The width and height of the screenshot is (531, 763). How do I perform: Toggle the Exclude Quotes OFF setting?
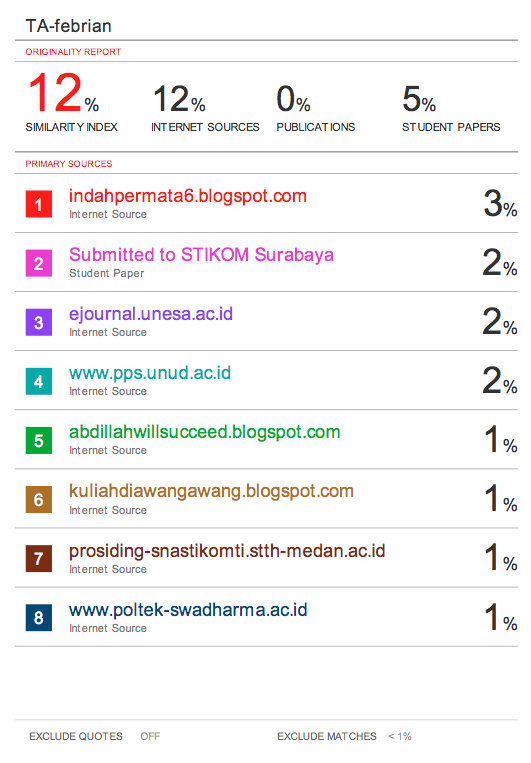(150, 736)
